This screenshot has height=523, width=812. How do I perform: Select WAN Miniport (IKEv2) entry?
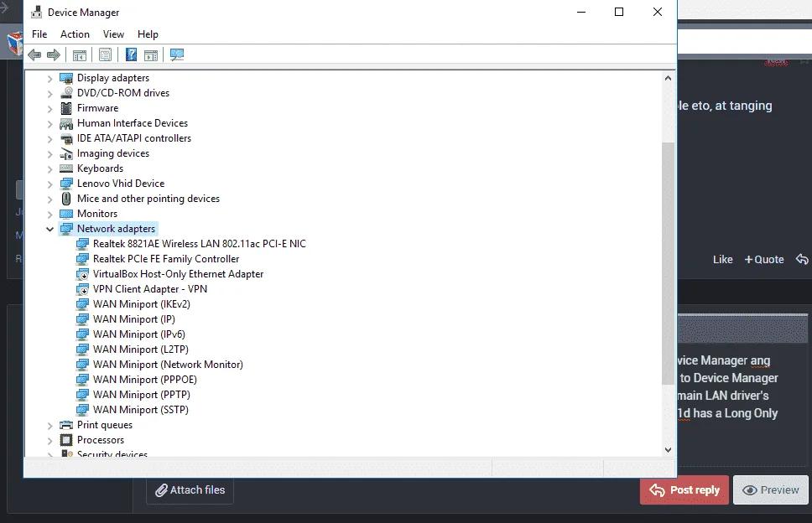point(142,304)
